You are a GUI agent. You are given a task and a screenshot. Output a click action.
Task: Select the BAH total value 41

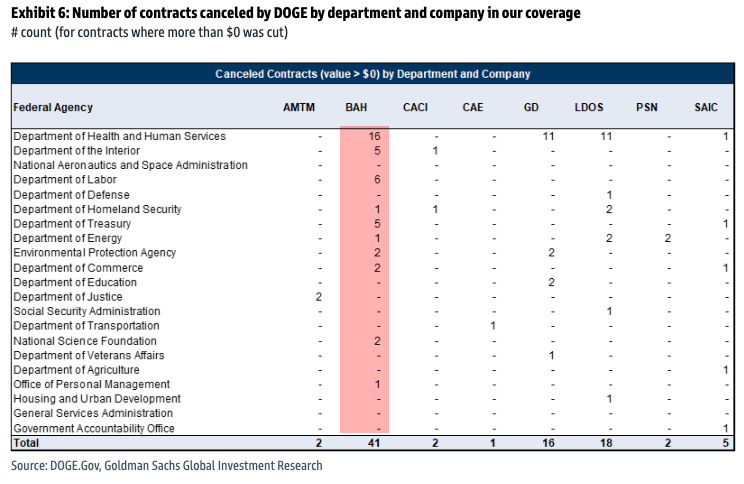point(374,443)
